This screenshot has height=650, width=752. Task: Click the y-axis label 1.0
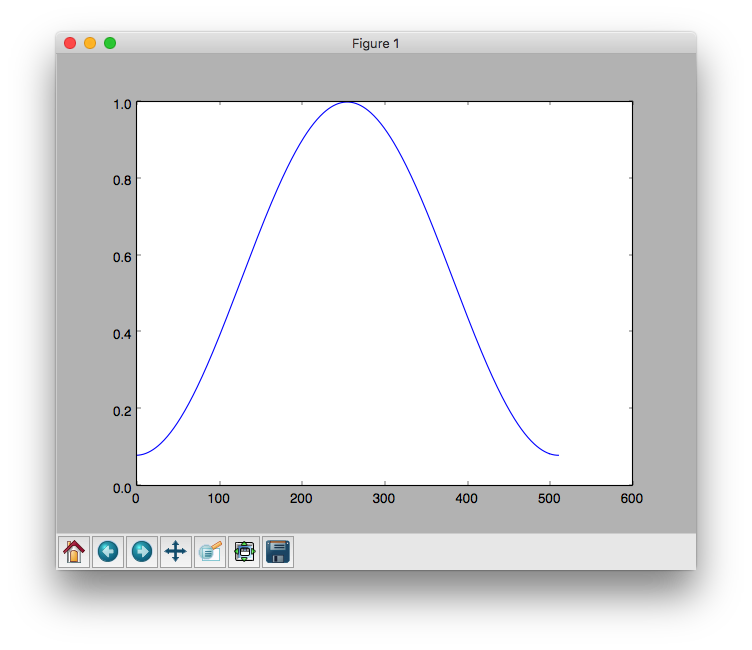(x=122, y=104)
